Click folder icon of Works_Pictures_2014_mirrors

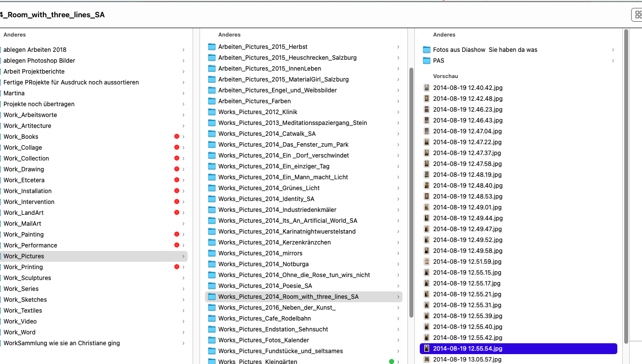212,253
